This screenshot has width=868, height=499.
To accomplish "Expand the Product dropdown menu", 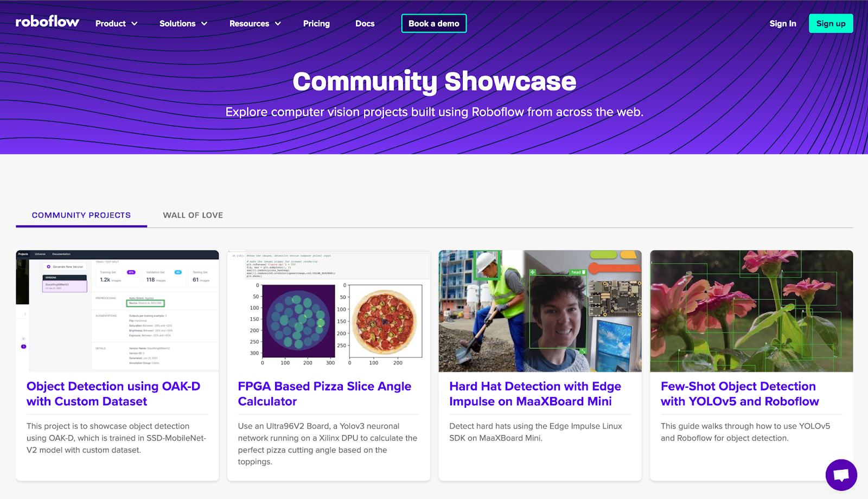I will [116, 24].
